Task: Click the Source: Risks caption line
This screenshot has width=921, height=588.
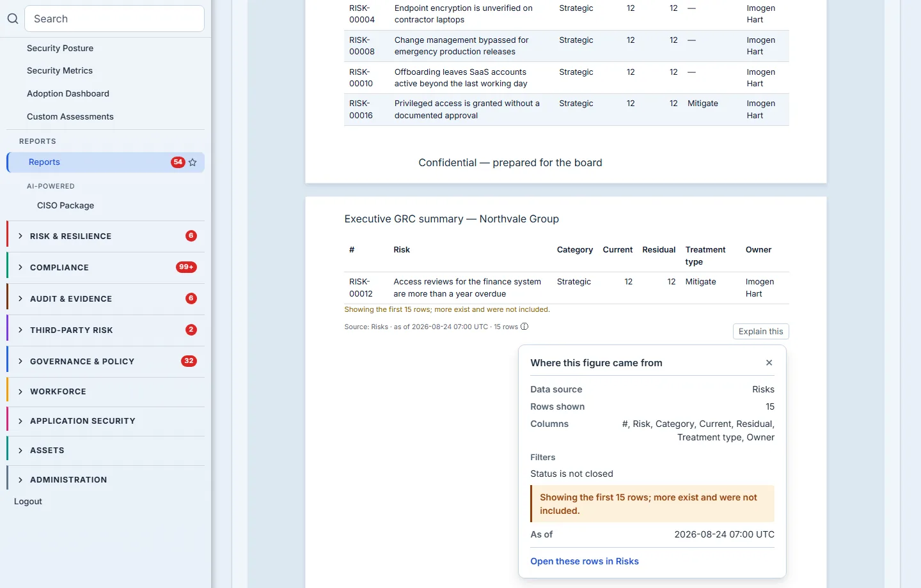Action: (x=431, y=327)
